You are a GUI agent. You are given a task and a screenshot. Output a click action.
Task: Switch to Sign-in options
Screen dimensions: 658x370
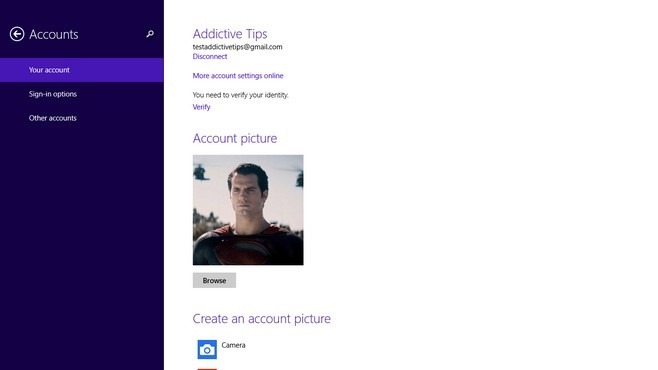pos(82,94)
